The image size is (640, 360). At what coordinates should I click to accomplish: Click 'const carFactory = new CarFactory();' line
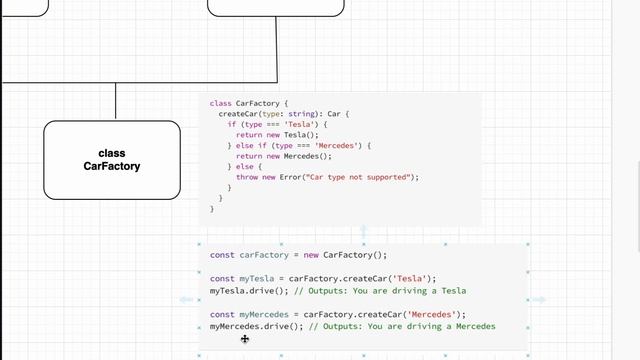tap(298, 255)
